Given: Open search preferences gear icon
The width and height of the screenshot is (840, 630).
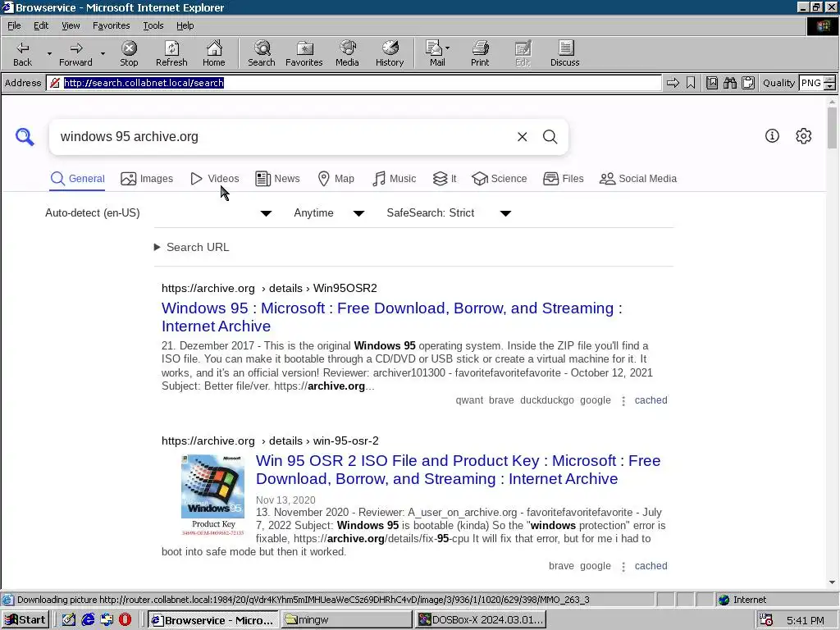Looking at the screenshot, I should pyautogui.click(x=804, y=136).
